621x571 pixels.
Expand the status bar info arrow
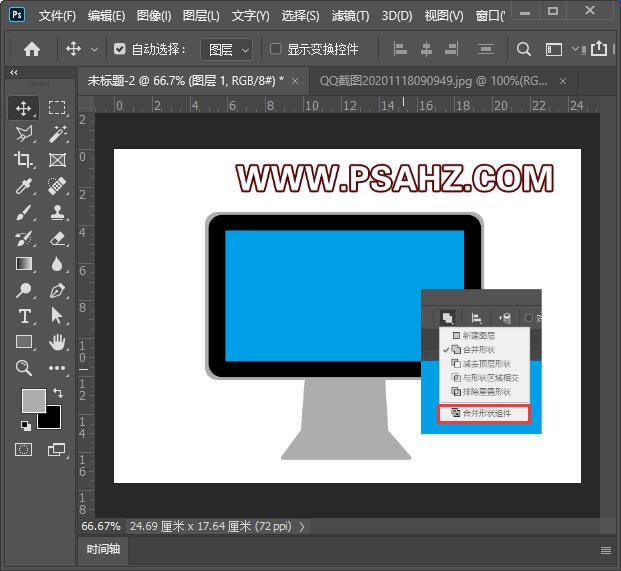point(302,527)
